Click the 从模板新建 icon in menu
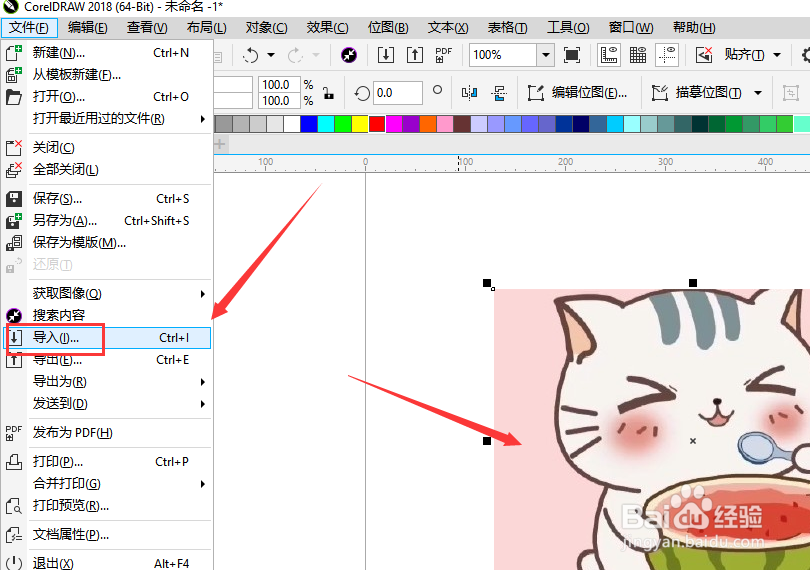This screenshot has width=810, height=570. 14,75
